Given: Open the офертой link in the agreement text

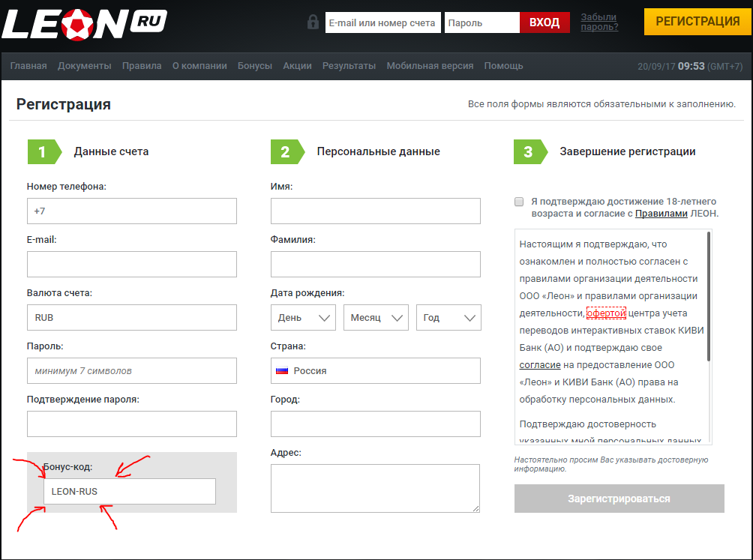Looking at the screenshot, I should [607, 313].
